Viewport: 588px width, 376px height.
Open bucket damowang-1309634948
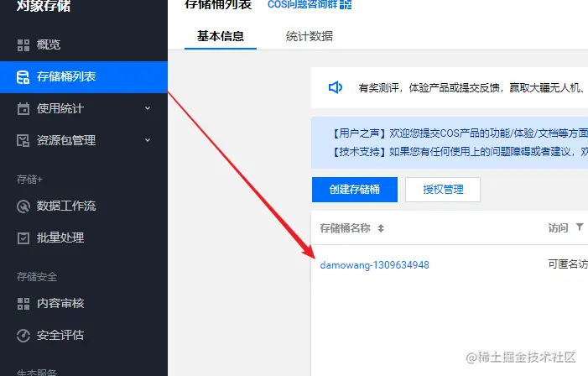pos(375,265)
